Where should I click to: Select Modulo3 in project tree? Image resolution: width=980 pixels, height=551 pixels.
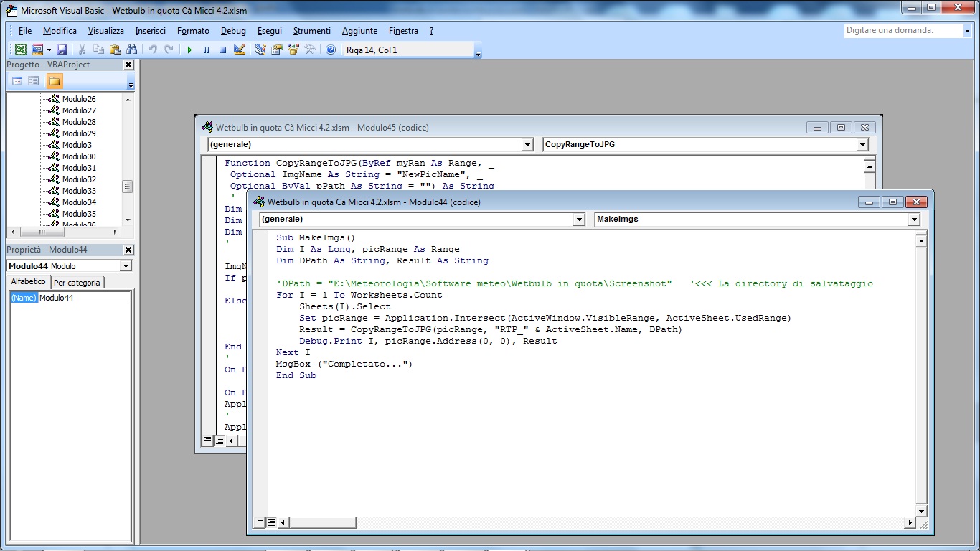point(77,145)
